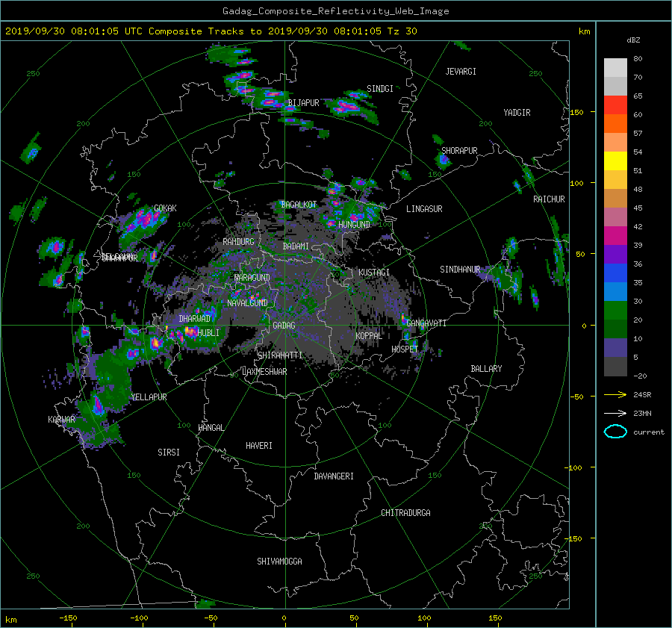This screenshot has height=628, width=672.
Task: Click the BADAMI city label
Action: (x=296, y=246)
